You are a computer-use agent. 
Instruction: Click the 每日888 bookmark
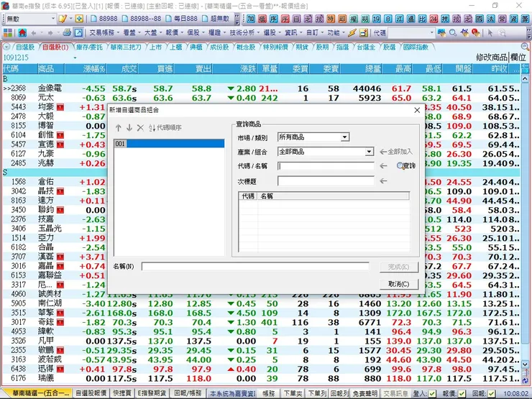tap(182, 18)
